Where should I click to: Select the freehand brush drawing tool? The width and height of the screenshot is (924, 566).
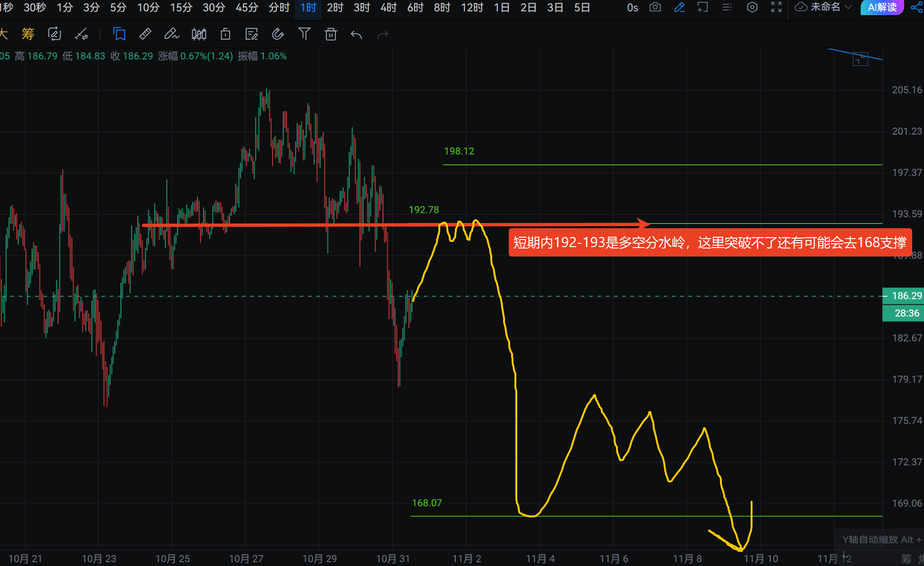pyautogui.click(x=171, y=34)
